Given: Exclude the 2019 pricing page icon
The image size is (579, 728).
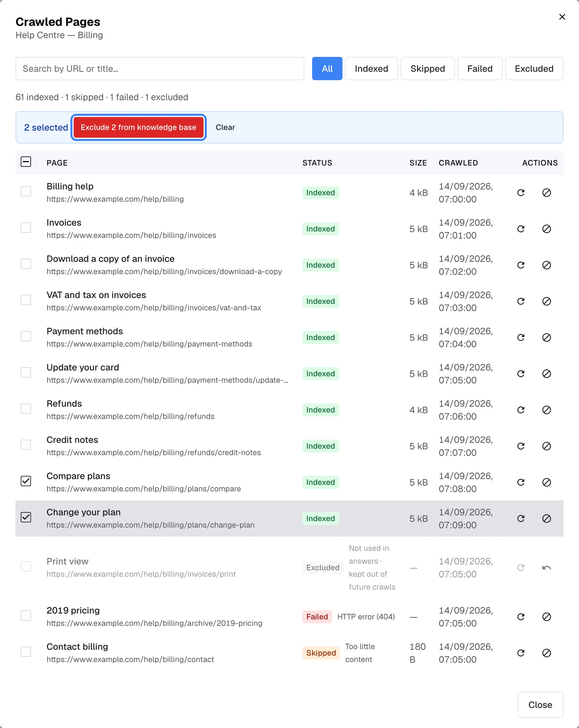Looking at the screenshot, I should coord(546,616).
